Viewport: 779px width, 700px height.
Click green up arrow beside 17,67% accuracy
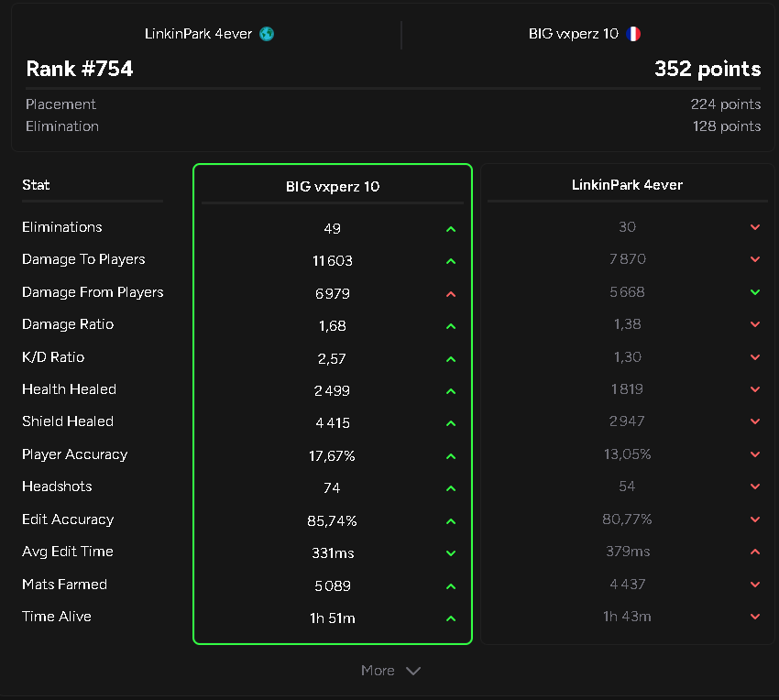[x=451, y=456]
